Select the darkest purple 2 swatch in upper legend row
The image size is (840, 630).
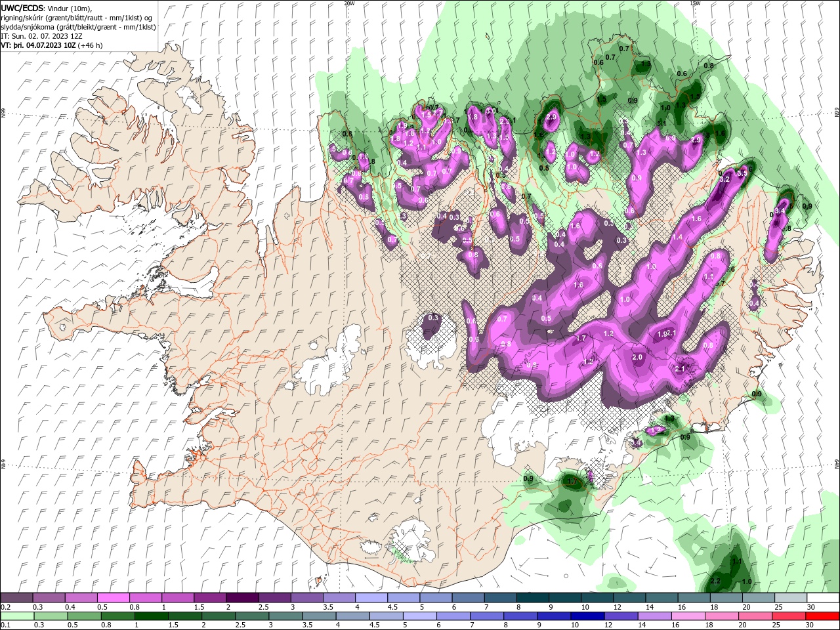[x=242, y=598]
